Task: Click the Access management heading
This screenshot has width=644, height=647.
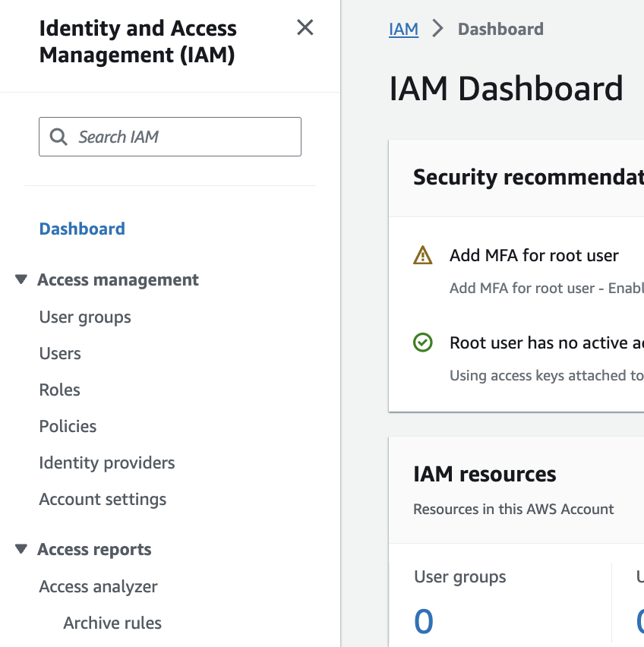Action: pyautogui.click(x=118, y=279)
